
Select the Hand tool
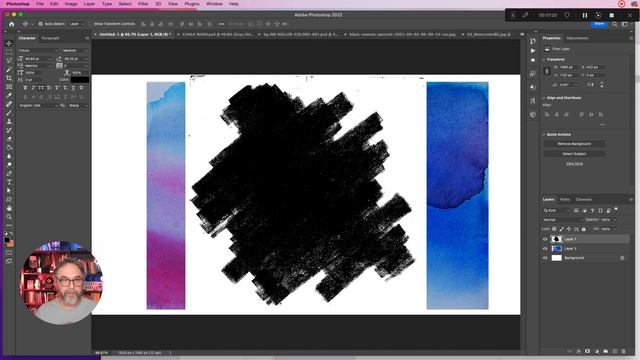(x=9, y=208)
